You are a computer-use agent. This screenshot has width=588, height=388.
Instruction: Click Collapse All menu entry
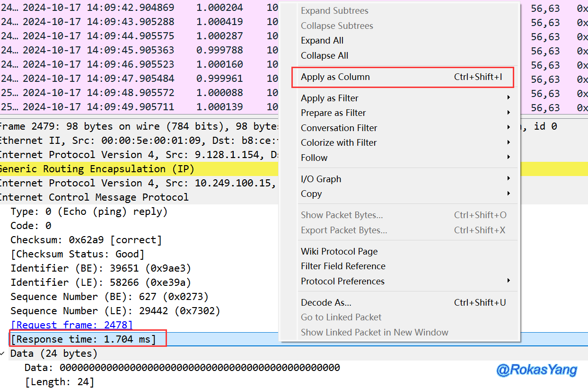325,56
